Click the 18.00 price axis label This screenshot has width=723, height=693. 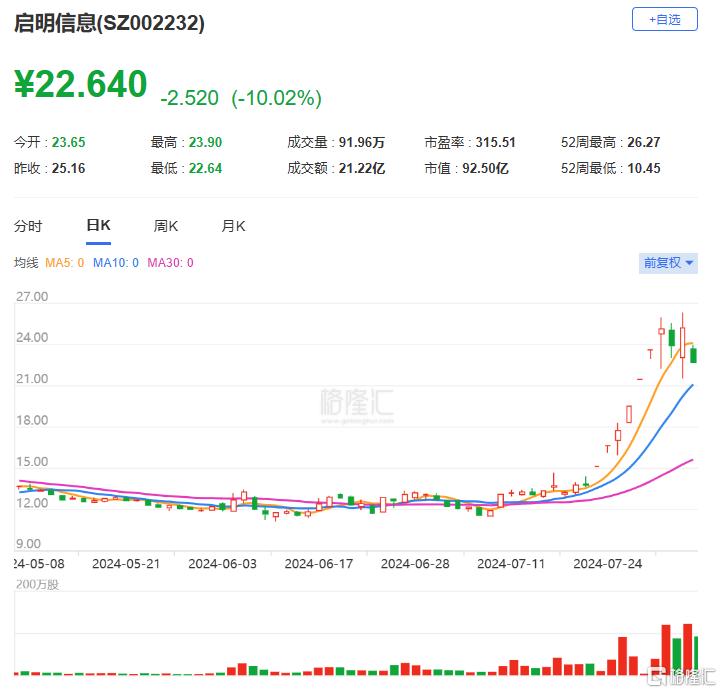[x=32, y=421]
